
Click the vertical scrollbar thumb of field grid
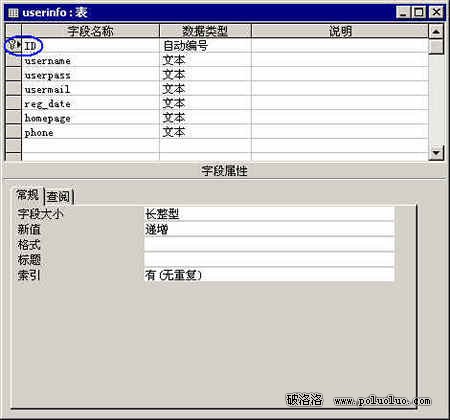coord(436,46)
